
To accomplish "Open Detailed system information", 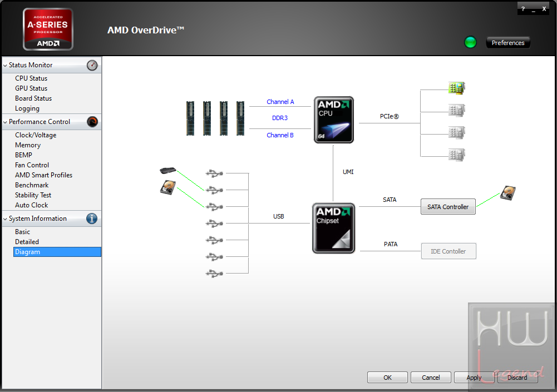I will (27, 241).
